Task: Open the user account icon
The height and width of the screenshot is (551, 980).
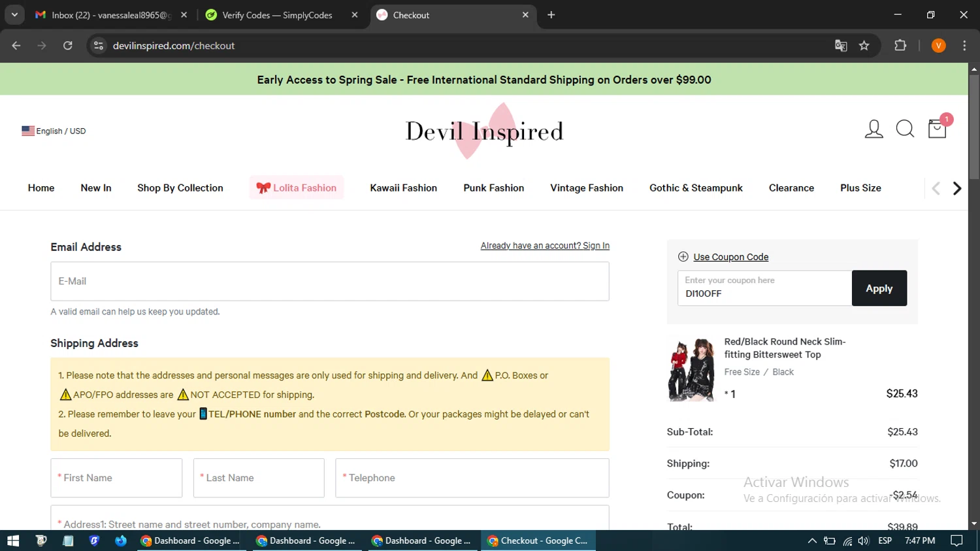Action: tap(874, 129)
